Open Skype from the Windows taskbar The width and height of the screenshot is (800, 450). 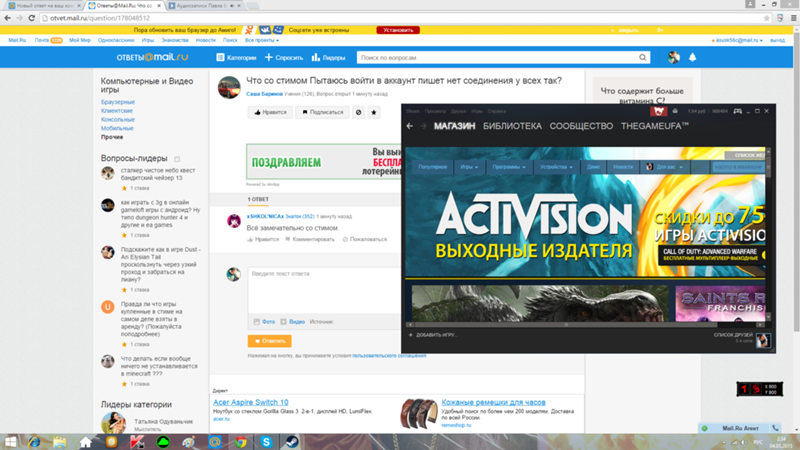point(266,442)
